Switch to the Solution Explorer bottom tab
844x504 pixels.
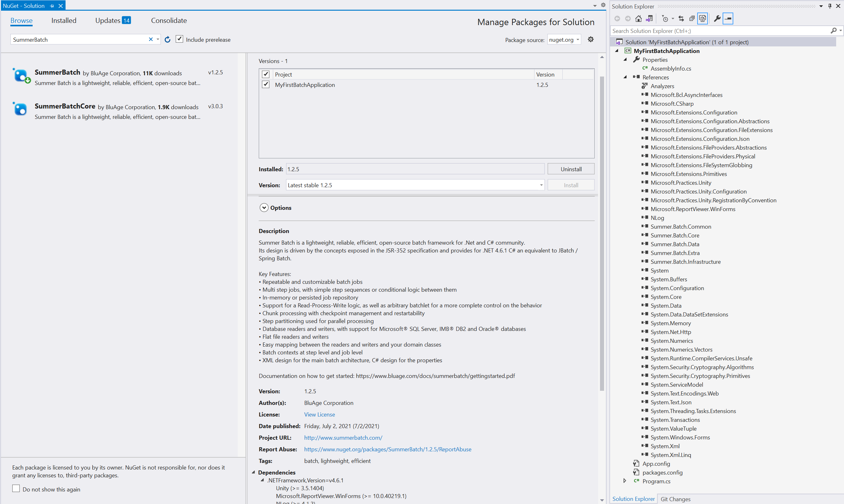coord(634,499)
